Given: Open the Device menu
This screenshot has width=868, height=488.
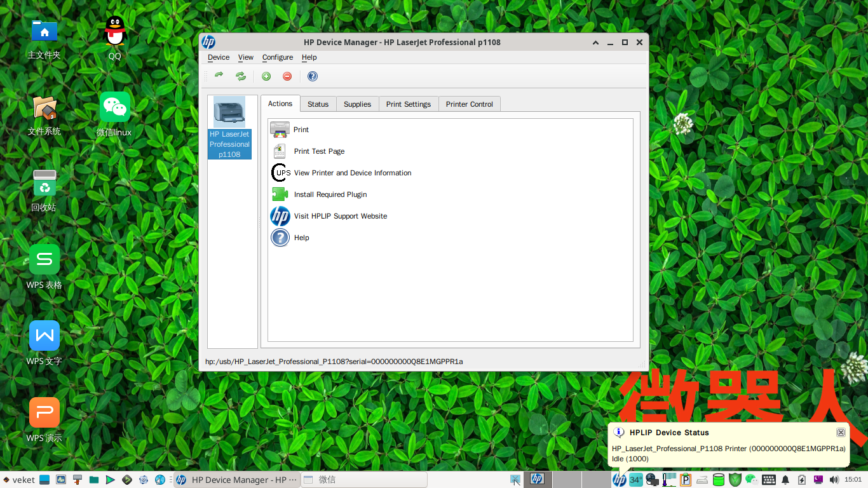Looking at the screenshot, I should 219,57.
